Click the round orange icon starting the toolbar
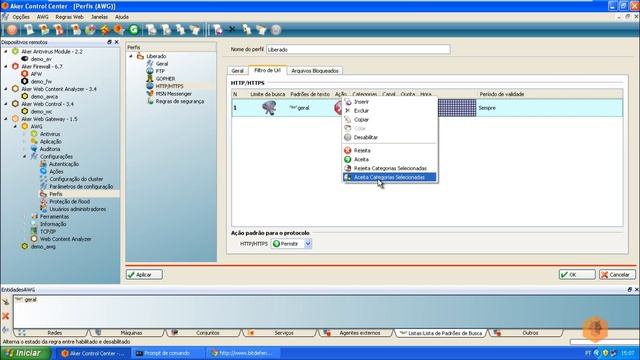 coord(12,29)
